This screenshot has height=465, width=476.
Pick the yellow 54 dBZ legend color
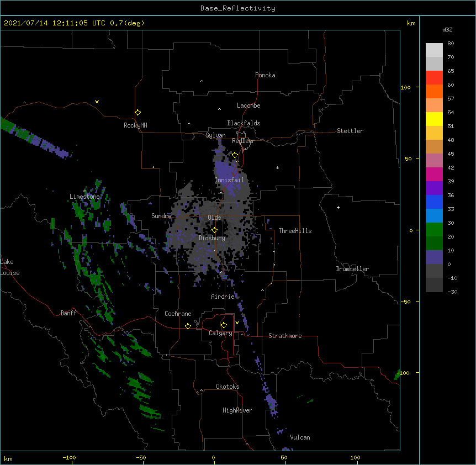pos(434,119)
